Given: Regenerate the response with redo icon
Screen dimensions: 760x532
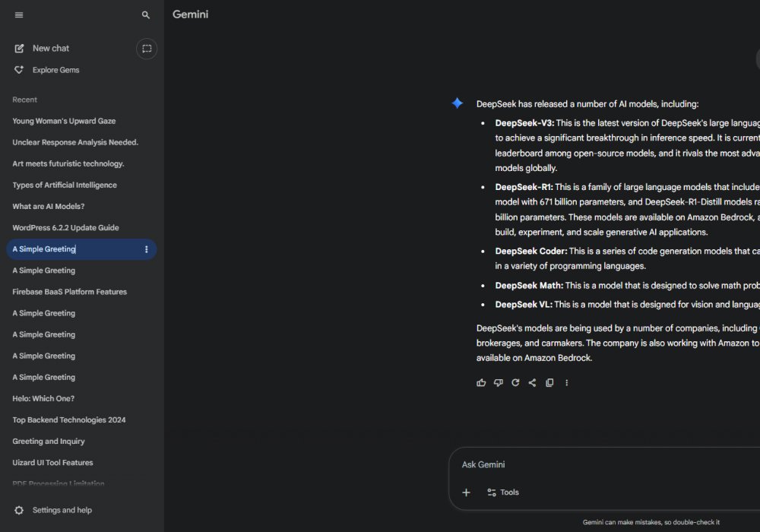Looking at the screenshot, I should point(515,383).
